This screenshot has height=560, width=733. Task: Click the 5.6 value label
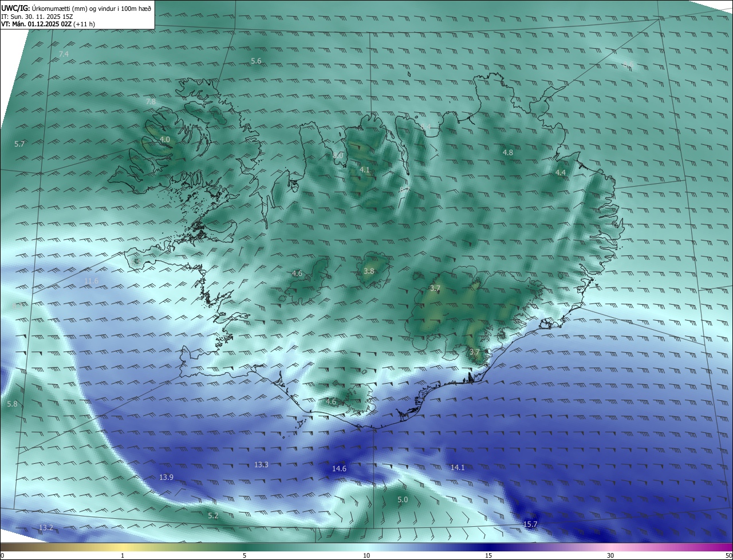pos(256,61)
